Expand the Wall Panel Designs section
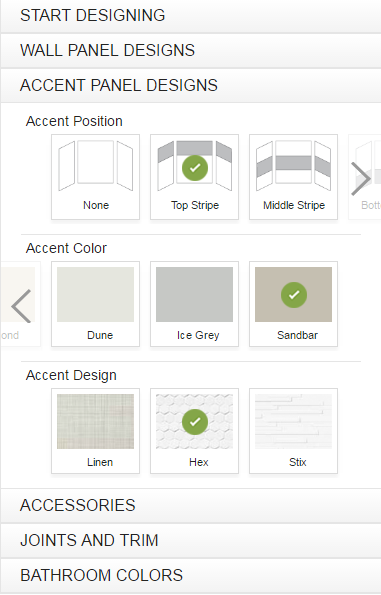Viewport: 381px width, 595px height. pos(191,51)
